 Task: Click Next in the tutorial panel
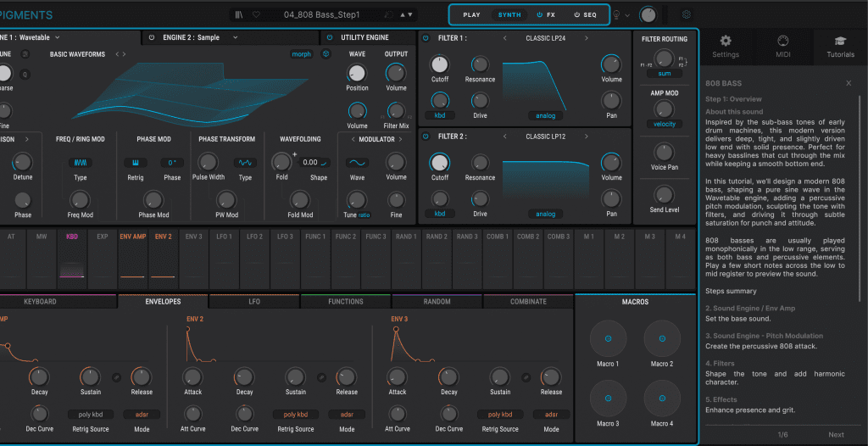click(x=836, y=435)
